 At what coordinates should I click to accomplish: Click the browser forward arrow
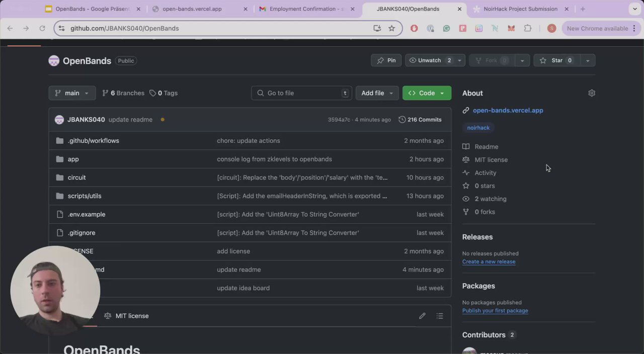click(x=26, y=28)
